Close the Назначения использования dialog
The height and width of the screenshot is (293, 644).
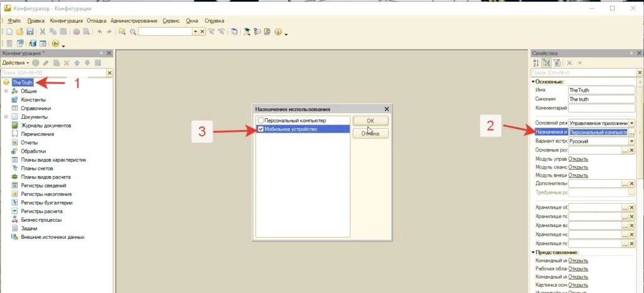click(387, 109)
